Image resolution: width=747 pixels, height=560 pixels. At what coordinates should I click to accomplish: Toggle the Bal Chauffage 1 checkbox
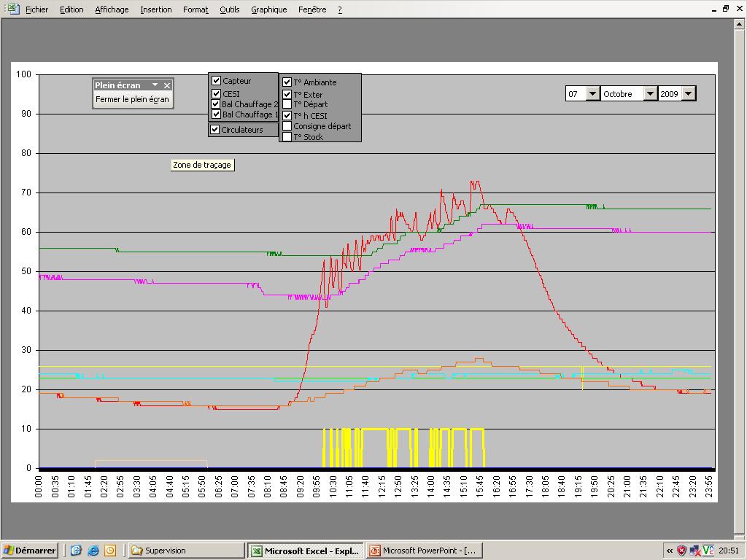216,114
